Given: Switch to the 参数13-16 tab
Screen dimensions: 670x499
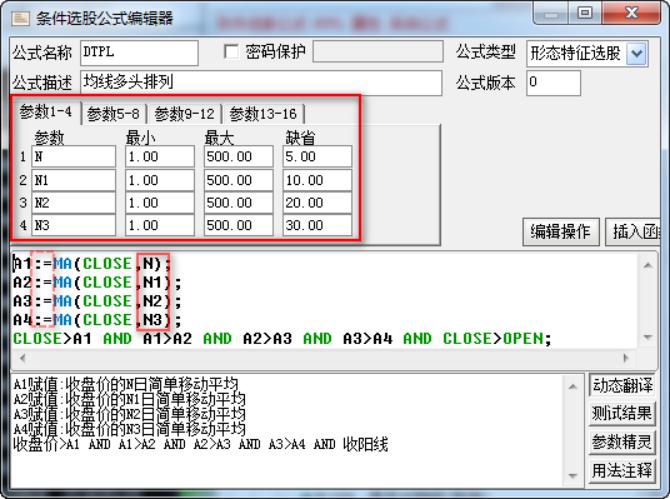Looking at the screenshot, I should click(263, 114).
